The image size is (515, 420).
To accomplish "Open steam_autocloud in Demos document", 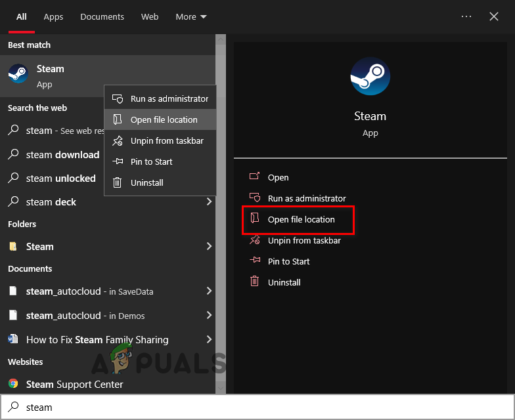I will click(x=108, y=315).
